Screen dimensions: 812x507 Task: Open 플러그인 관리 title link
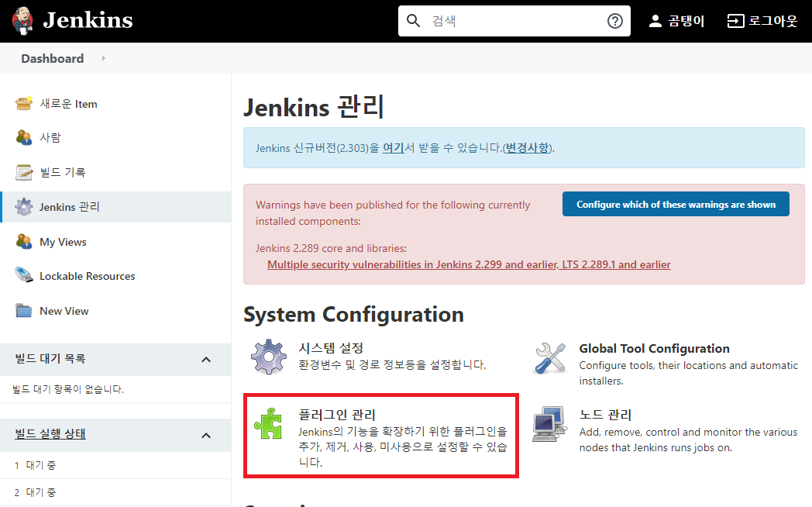[x=337, y=415]
